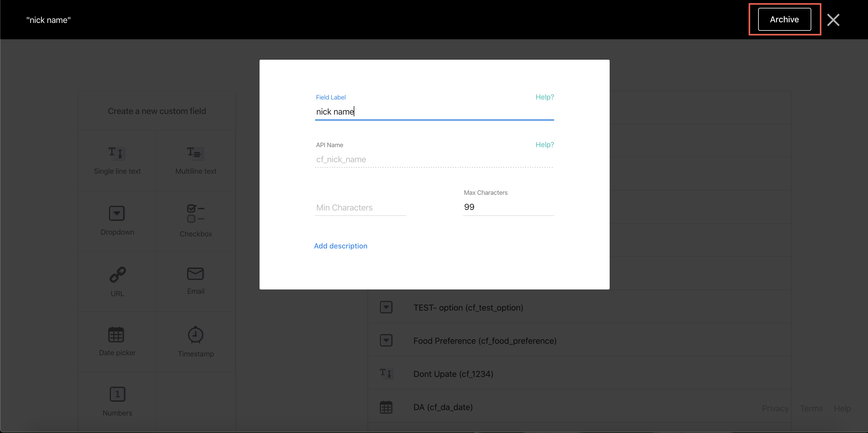Open the TEST- option custom field row

click(x=468, y=308)
